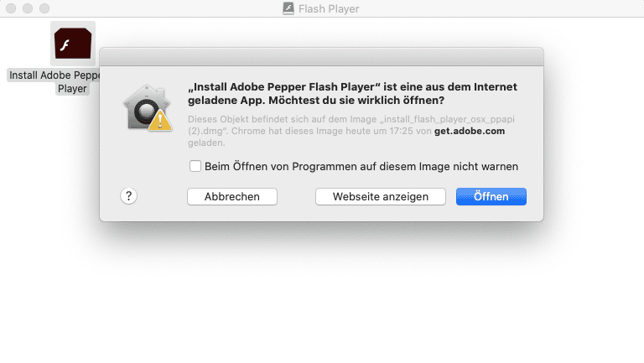Viewport: 644px width, 363px height.
Task: Click the Webseite anzeigen button
Action: coord(381,197)
